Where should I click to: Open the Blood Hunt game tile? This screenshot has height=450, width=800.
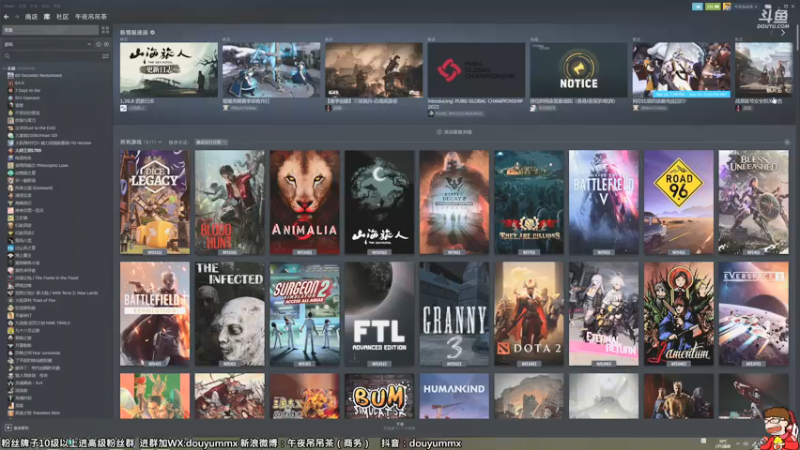point(230,202)
